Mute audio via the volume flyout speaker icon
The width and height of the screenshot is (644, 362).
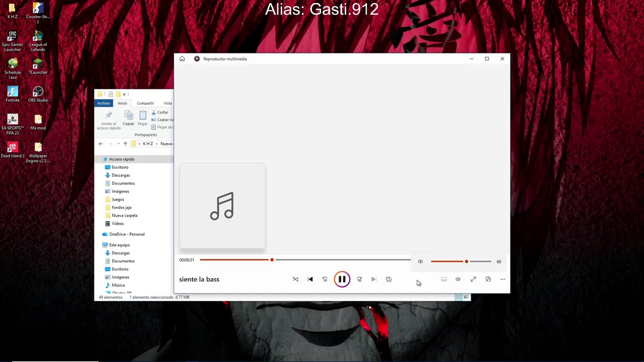(420, 261)
